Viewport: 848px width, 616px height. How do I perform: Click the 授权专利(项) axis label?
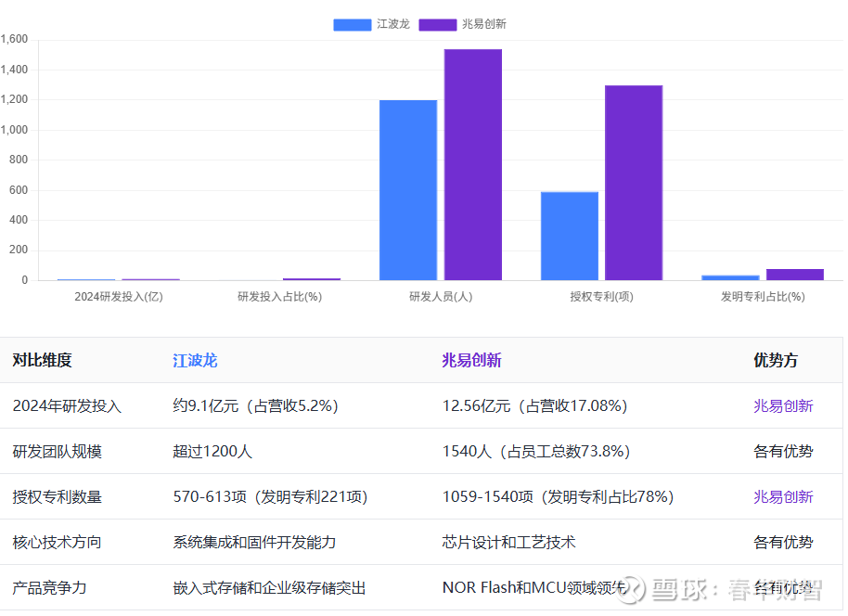click(x=601, y=296)
